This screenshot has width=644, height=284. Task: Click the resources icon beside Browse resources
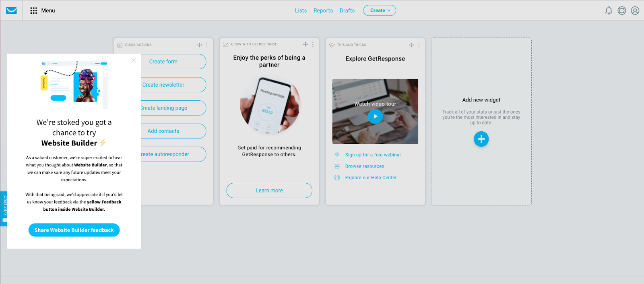(x=337, y=166)
